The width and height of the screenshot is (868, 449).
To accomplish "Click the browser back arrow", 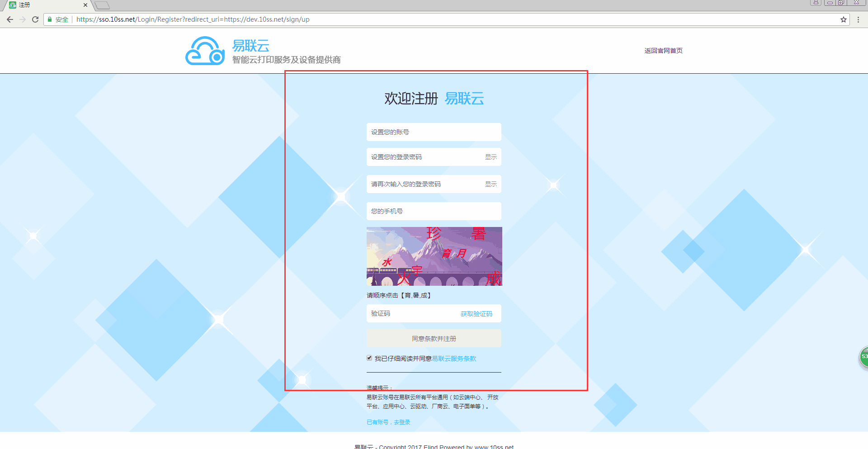I will pyautogui.click(x=10, y=19).
